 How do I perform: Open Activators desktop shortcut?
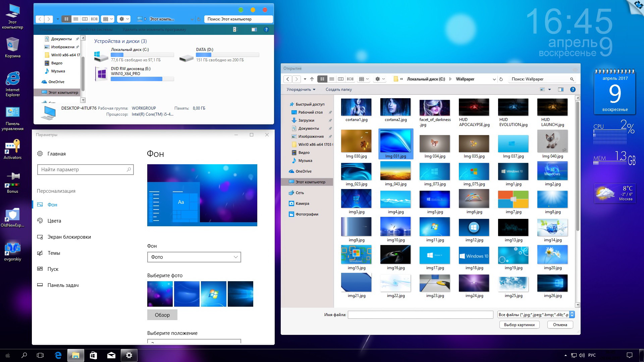[12, 149]
